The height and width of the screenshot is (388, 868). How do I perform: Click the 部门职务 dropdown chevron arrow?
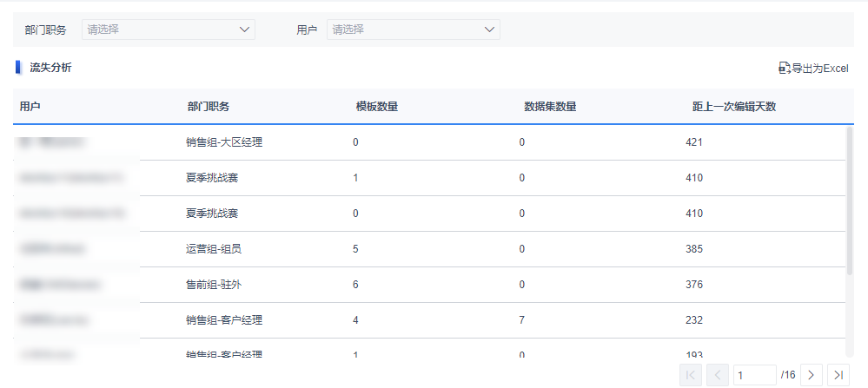244,30
